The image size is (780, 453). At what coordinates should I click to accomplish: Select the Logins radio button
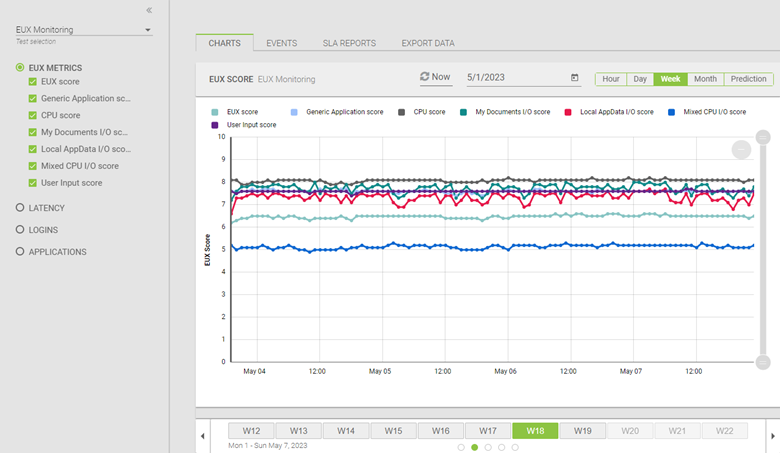[20, 230]
